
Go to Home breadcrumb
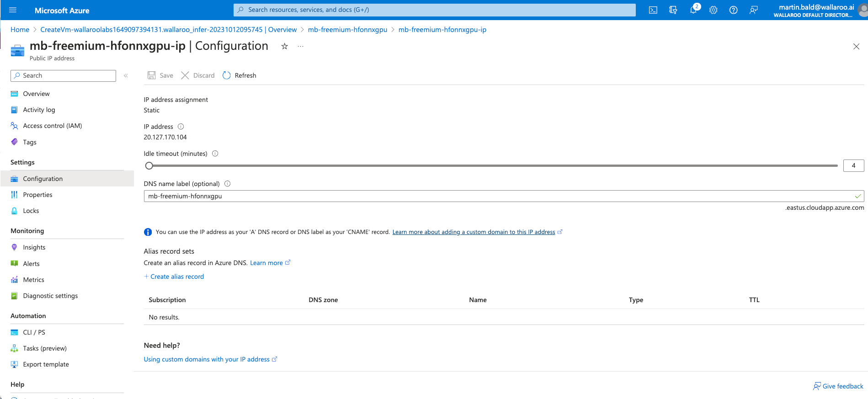pos(20,30)
